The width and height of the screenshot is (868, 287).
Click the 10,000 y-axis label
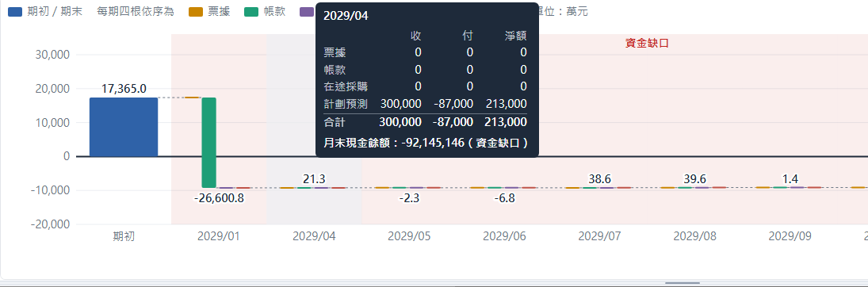point(52,122)
